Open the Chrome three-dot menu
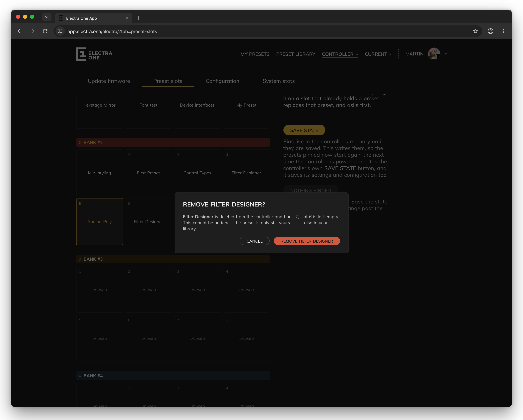Image resolution: width=523 pixels, height=420 pixels. click(503, 31)
